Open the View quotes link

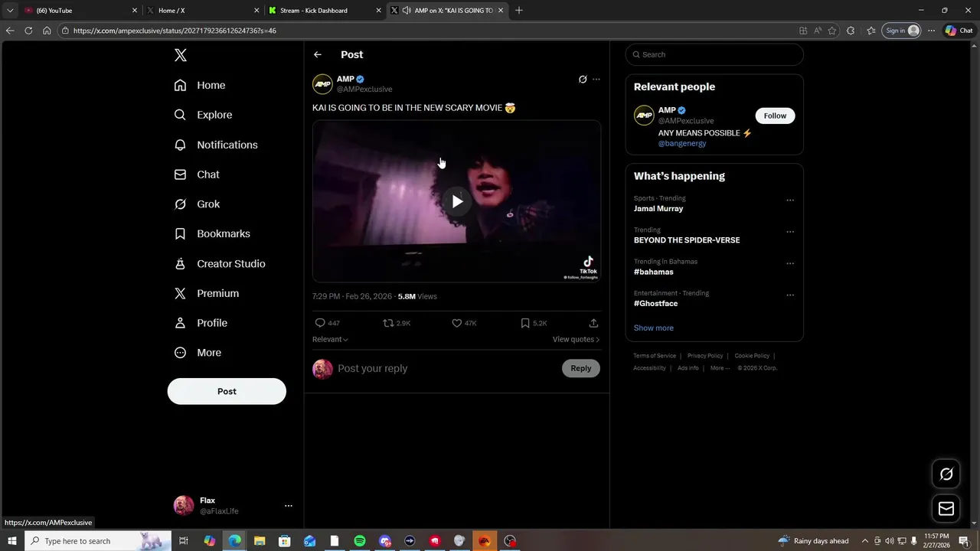pyautogui.click(x=576, y=339)
